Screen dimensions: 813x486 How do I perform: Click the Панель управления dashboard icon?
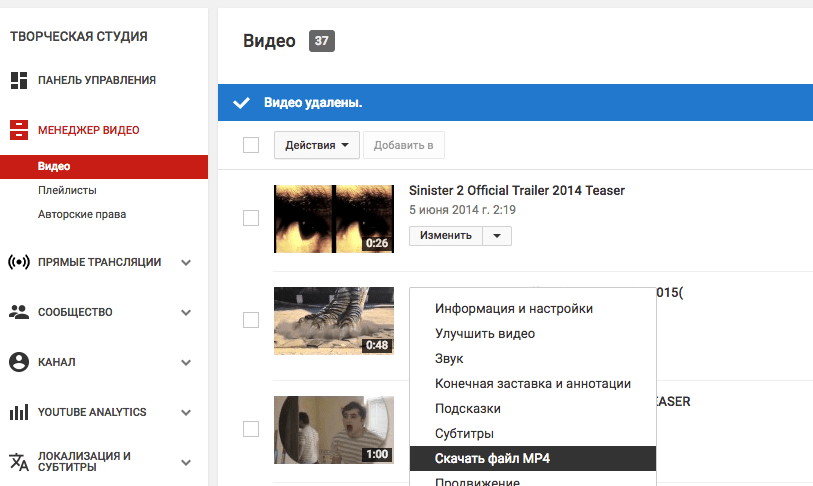(x=18, y=80)
